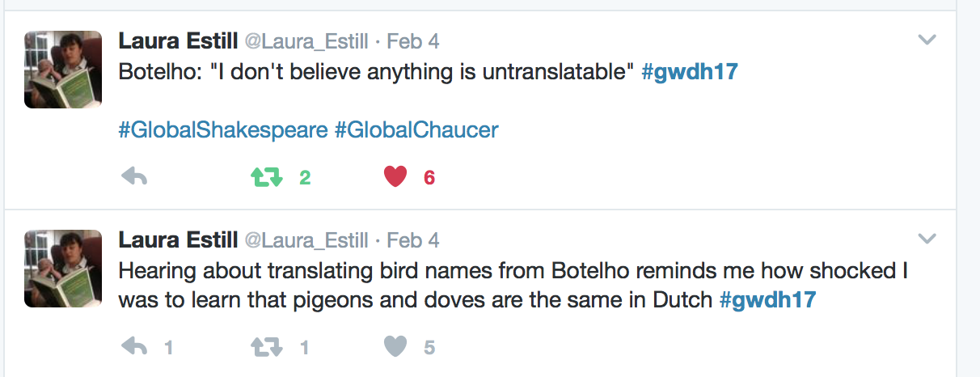This screenshot has width=980, height=377.
Task: Click Laura Estill name on first tweet
Action: (x=178, y=40)
